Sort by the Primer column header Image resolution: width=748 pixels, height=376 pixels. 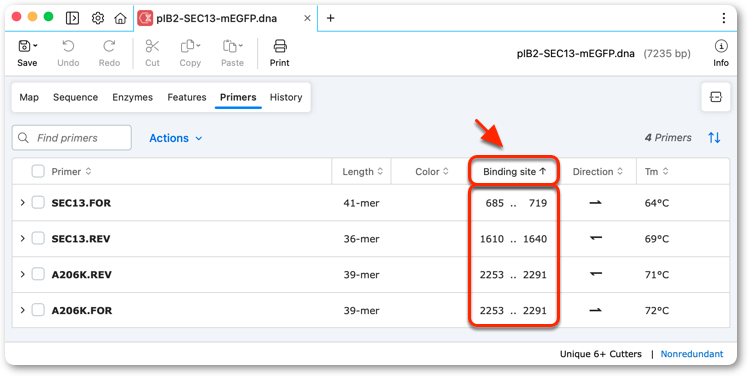(x=71, y=171)
